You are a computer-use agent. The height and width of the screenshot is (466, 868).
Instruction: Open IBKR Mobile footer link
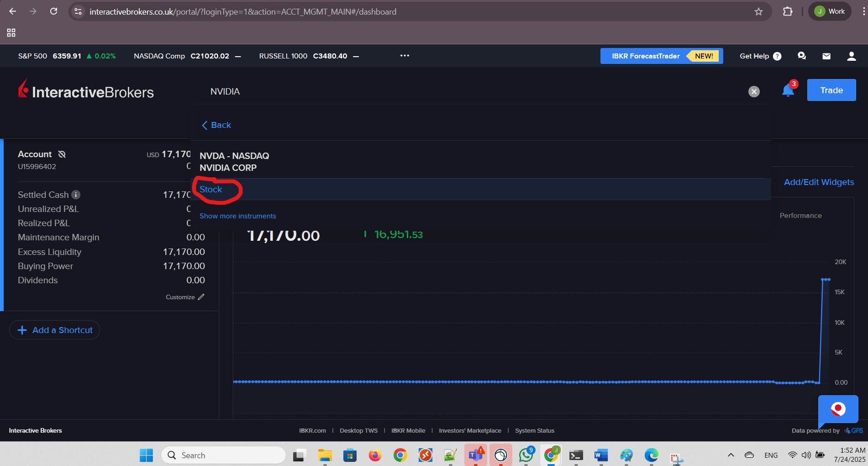click(408, 430)
